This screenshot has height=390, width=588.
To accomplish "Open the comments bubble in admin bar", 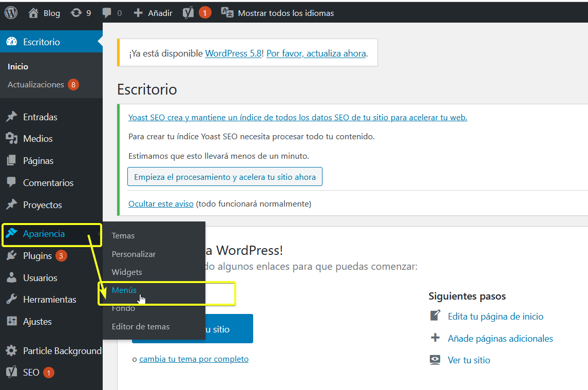I will click(106, 13).
